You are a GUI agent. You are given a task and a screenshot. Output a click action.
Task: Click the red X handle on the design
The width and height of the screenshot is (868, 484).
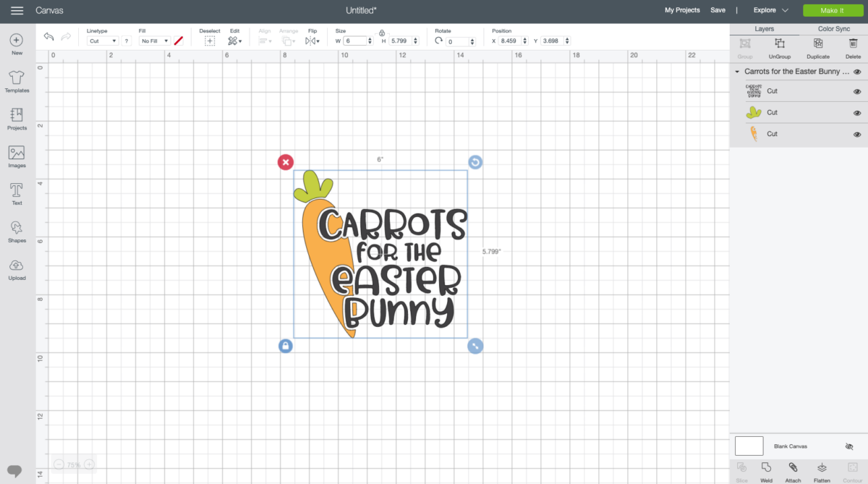pos(286,162)
